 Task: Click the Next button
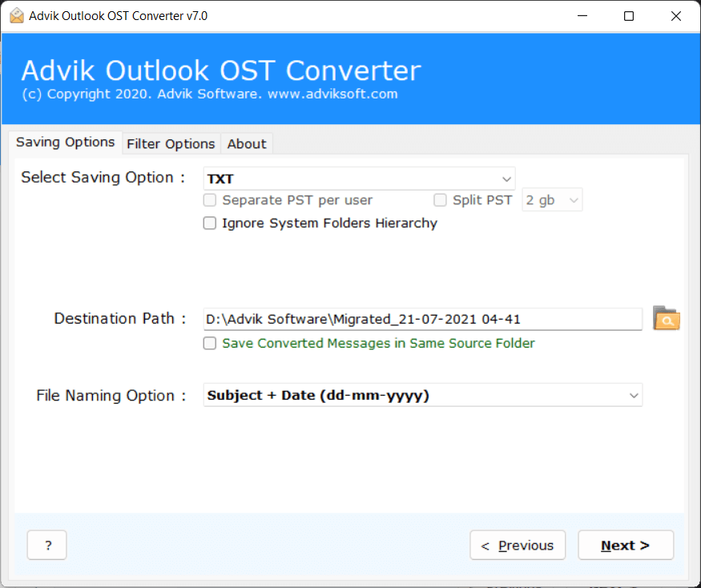click(626, 545)
